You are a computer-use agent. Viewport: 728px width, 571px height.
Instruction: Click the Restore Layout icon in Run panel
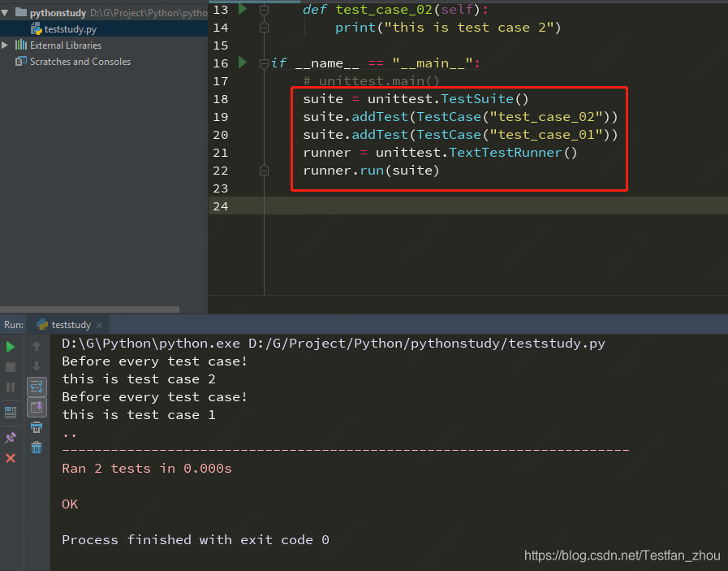[x=11, y=412]
